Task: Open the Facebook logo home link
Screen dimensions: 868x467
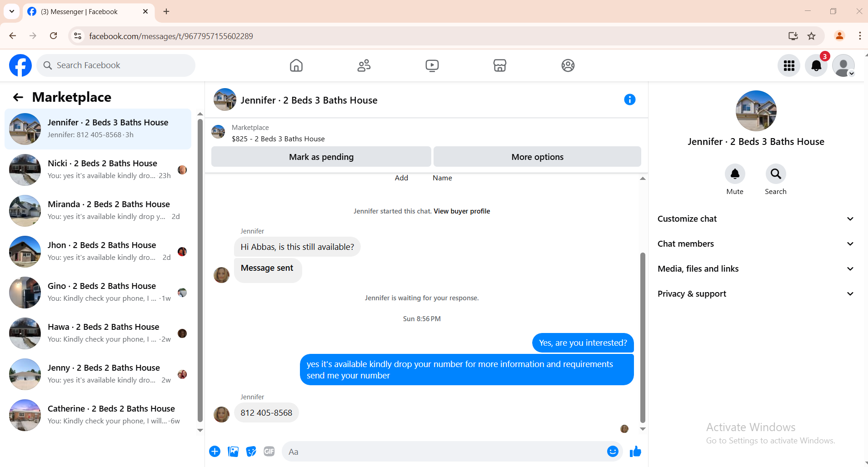Action: pyautogui.click(x=20, y=65)
